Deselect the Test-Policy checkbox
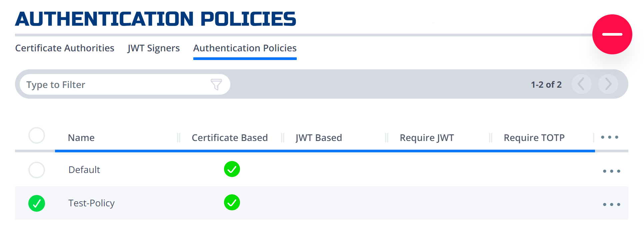The width and height of the screenshot is (644, 230). (x=37, y=203)
